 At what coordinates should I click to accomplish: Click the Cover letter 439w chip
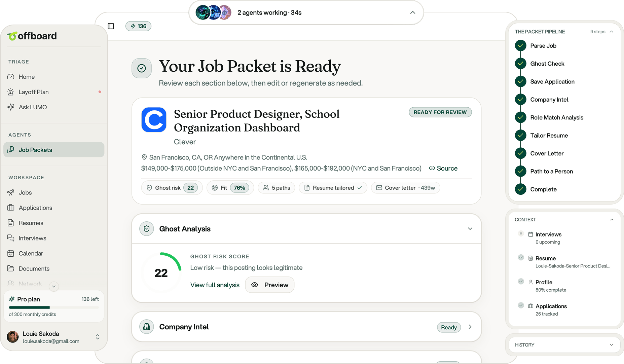405,188
